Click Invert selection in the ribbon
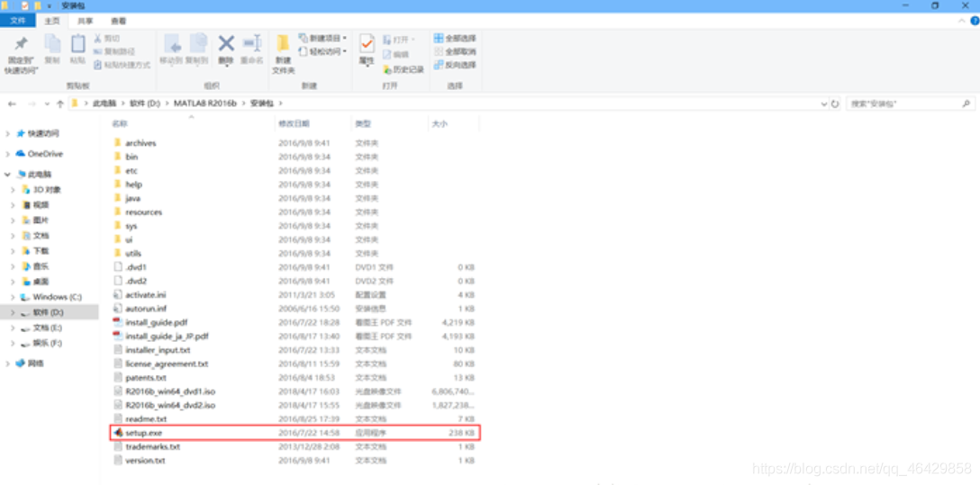The width and height of the screenshot is (980, 485). 454,64
